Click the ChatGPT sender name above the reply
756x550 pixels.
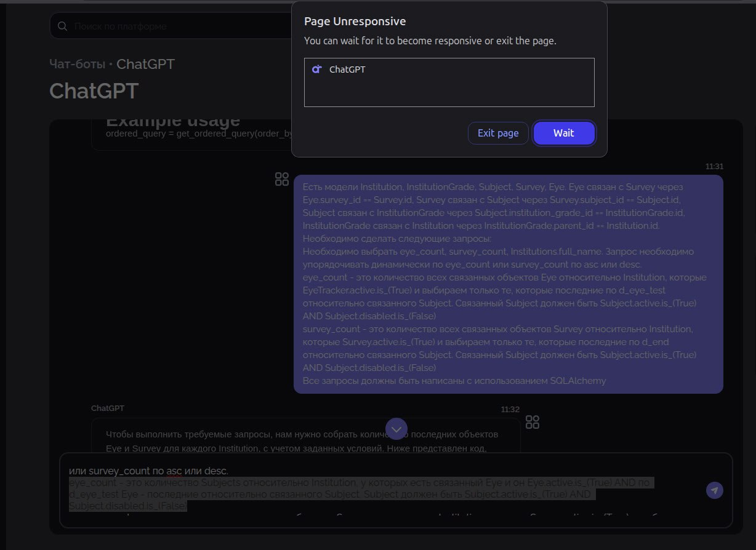(x=108, y=409)
